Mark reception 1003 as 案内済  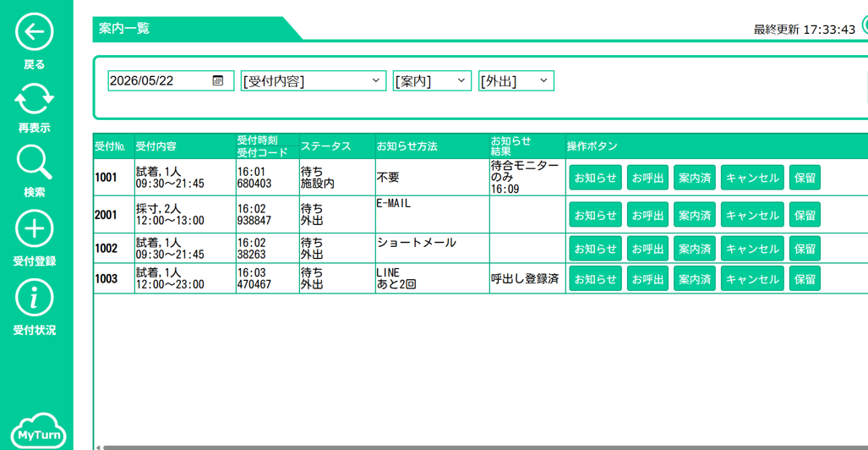coord(695,279)
